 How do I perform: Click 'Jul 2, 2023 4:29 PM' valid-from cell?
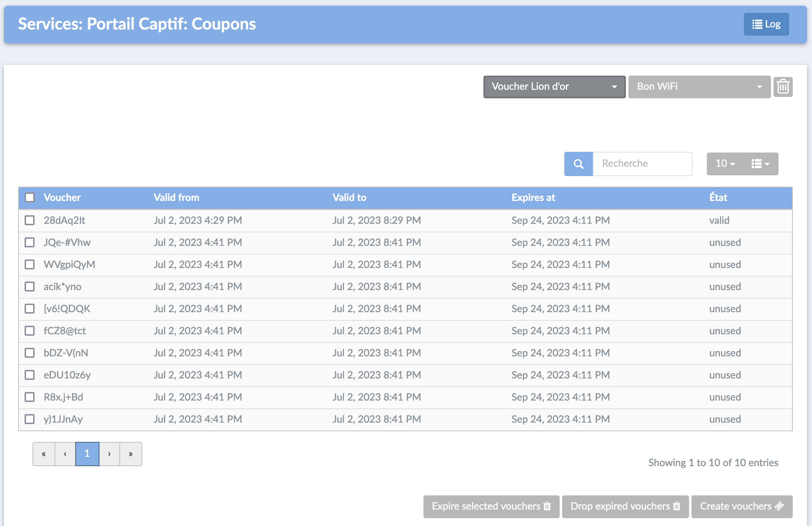[198, 220]
